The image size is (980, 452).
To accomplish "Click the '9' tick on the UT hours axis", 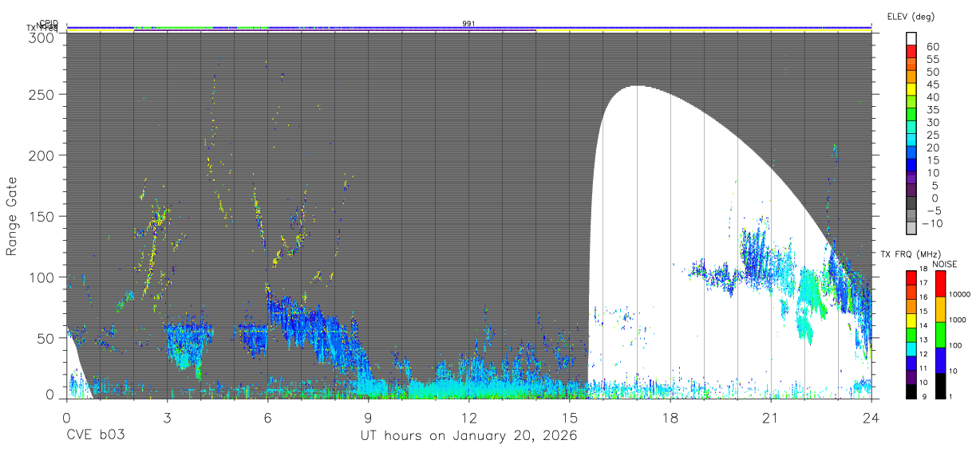I will tap(368, 417).
